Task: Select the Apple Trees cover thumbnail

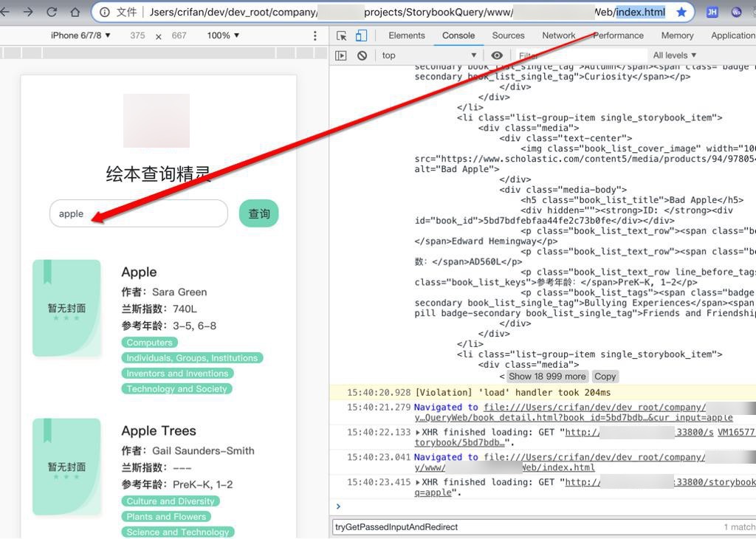Action: click(67, 467)
